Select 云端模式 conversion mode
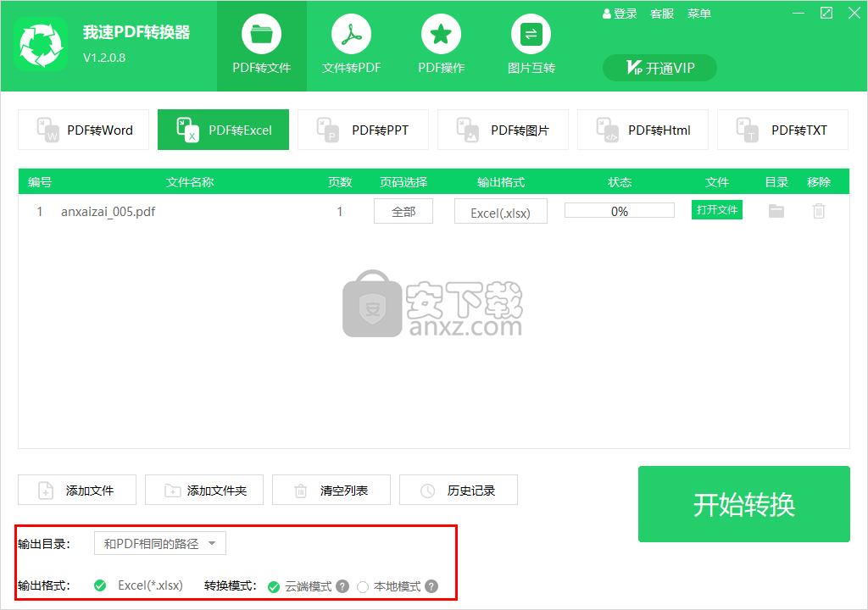This screenshot has width=868, height=610. point(274,587)
